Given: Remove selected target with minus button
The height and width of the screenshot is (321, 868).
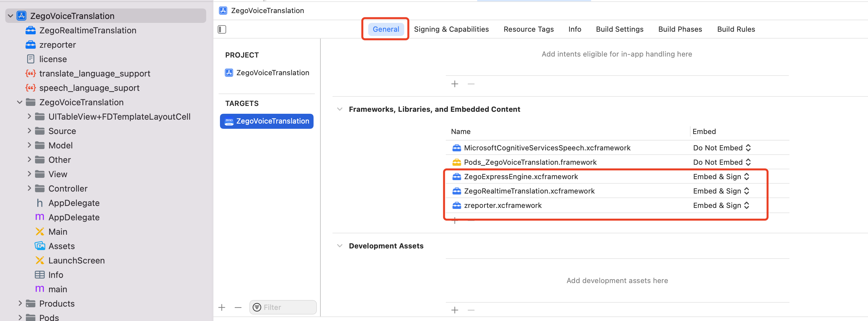Looking at the screenshot, I should (x=238, y=307).
